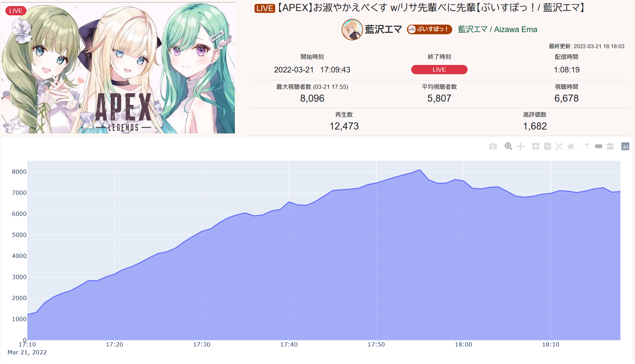Click the 17:55 viewer peak on chart
635x364 pixels.
point(420,170)
